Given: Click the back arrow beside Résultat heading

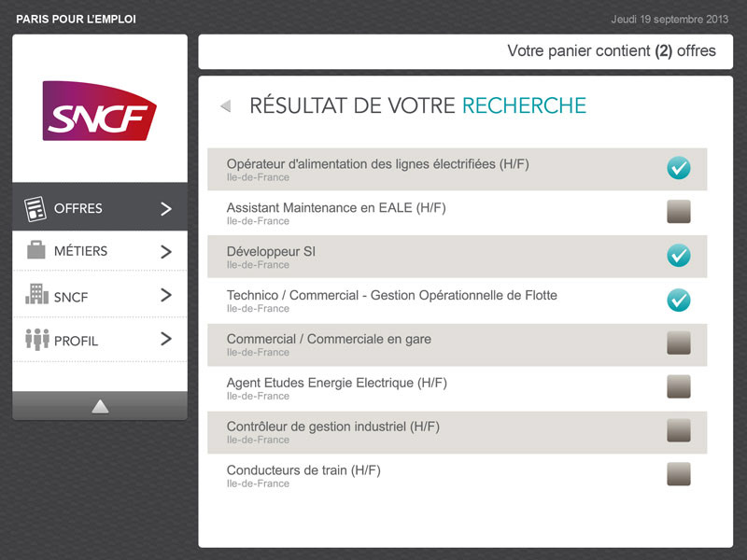Looking at the screenshot, I should [225, 106].
